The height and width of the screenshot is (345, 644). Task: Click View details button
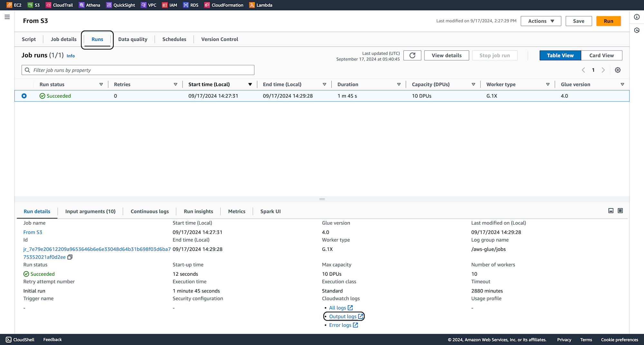pos(446,55)
